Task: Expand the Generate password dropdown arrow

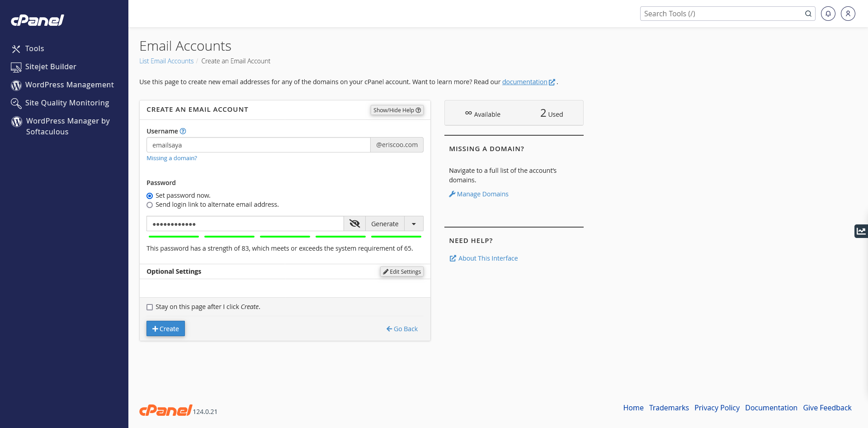Action: 414,224
